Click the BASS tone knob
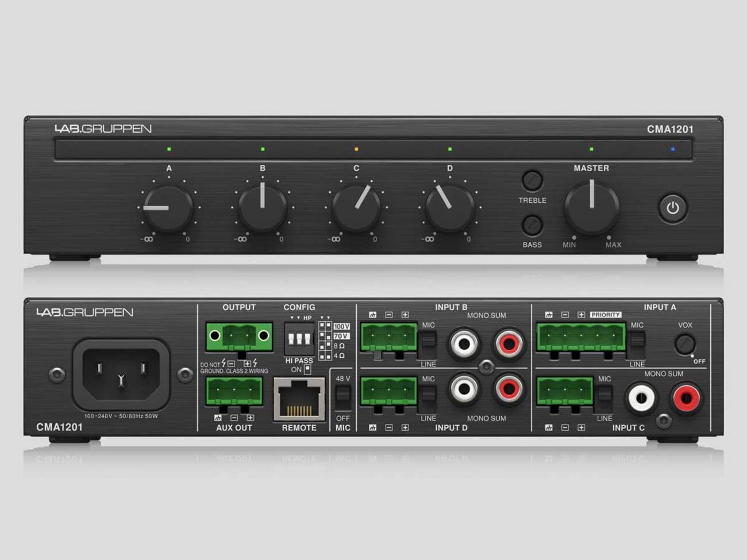This screenshot has width=747, height=560. tap(532, 225)
